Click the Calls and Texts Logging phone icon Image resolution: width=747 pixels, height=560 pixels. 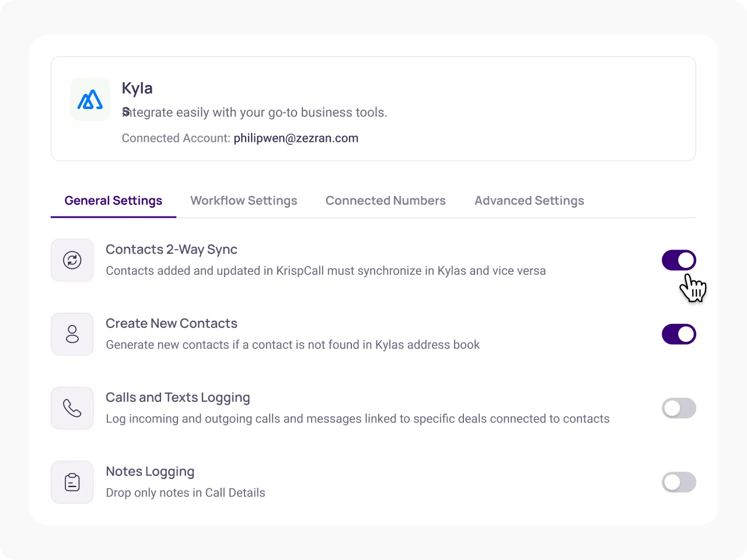[x=72, y=408]
